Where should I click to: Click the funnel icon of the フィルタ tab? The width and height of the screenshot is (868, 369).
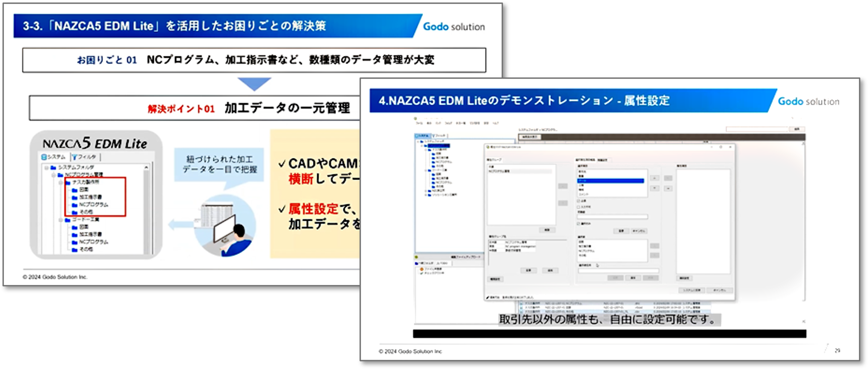click(74, 157)
